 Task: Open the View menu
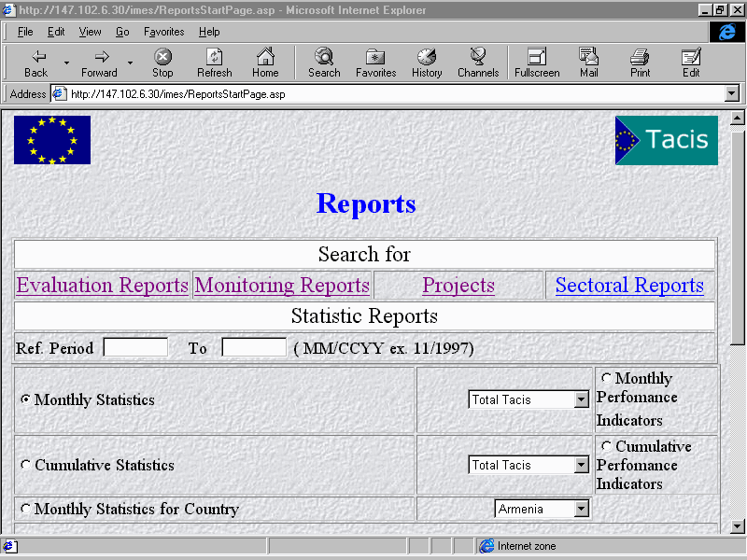90,32
